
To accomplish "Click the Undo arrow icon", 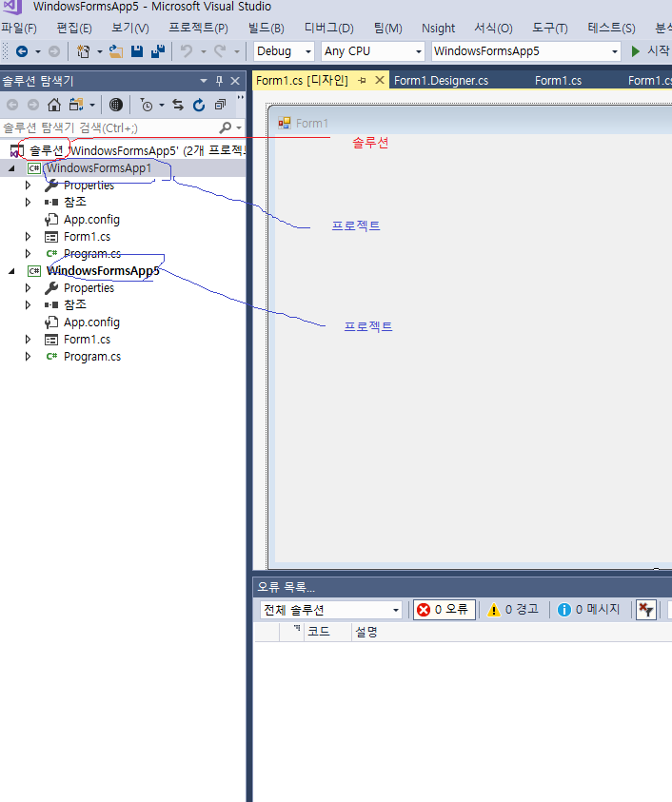I will [187, 51].
